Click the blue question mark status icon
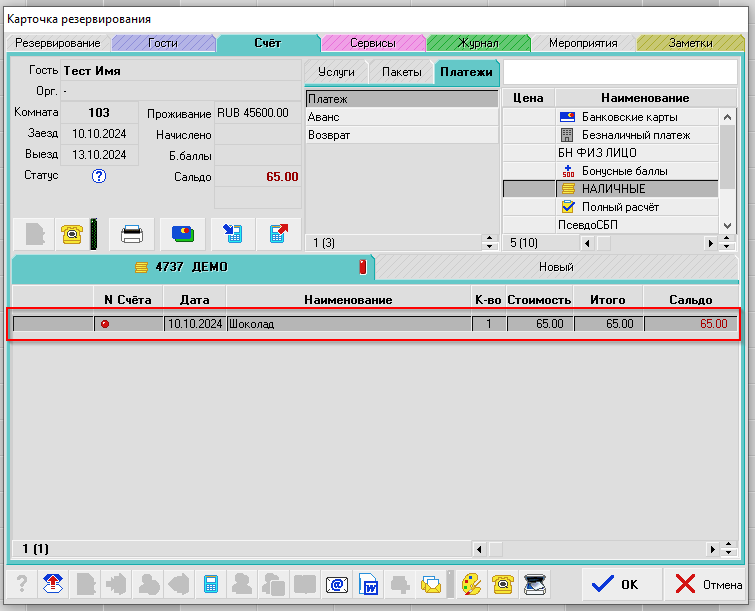 [99, 176]
